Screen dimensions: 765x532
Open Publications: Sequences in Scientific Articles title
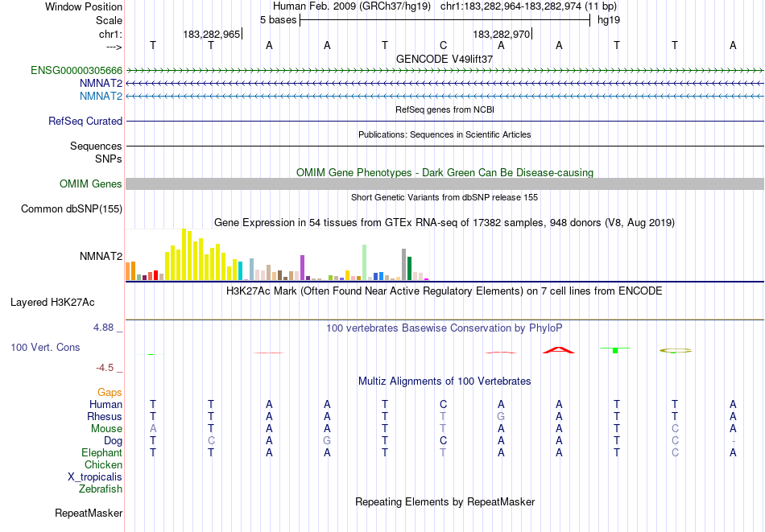tap(445, 134)
